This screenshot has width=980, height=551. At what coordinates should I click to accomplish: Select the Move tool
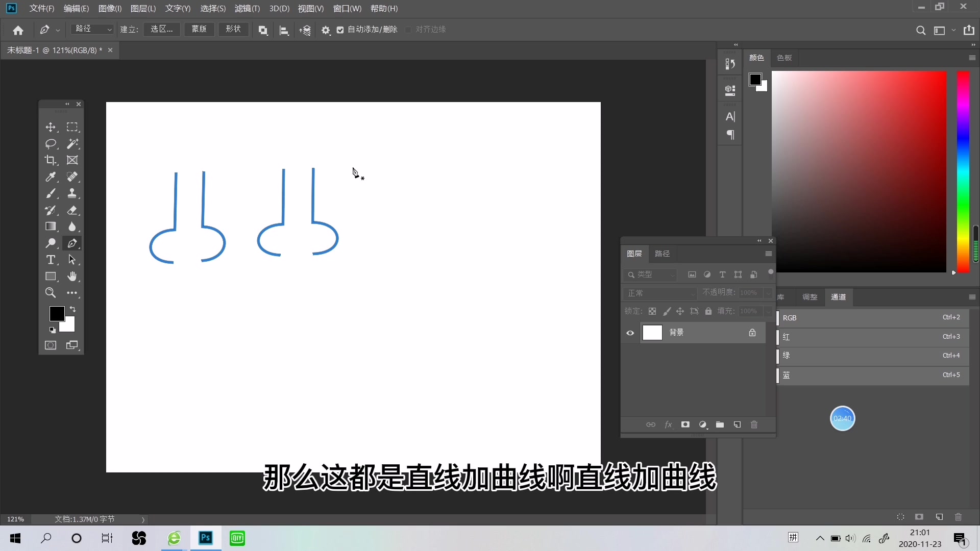point(51,128)
